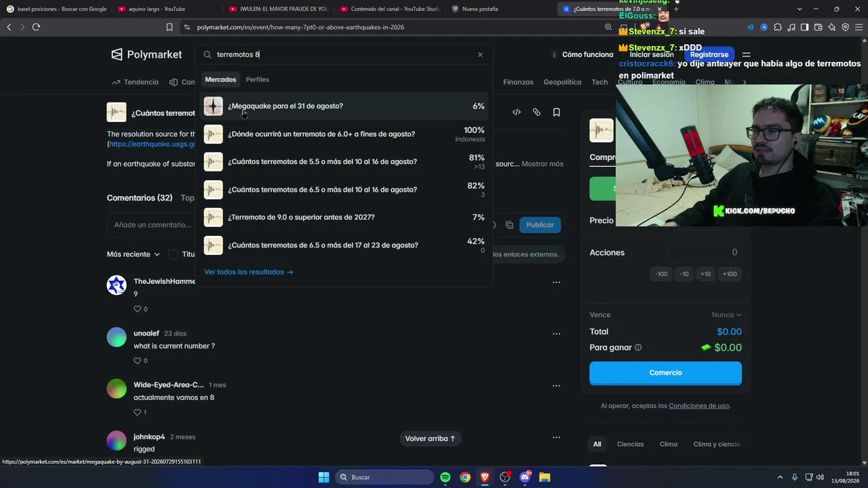The image size is (868, 488).
Task: Add 100 shares with the +100 button
Action: [730, 274]
